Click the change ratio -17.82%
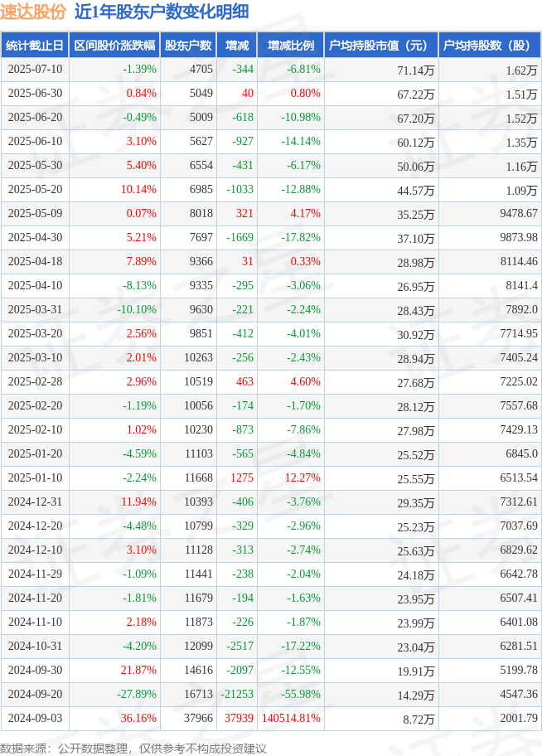 [x=301, y=237]
